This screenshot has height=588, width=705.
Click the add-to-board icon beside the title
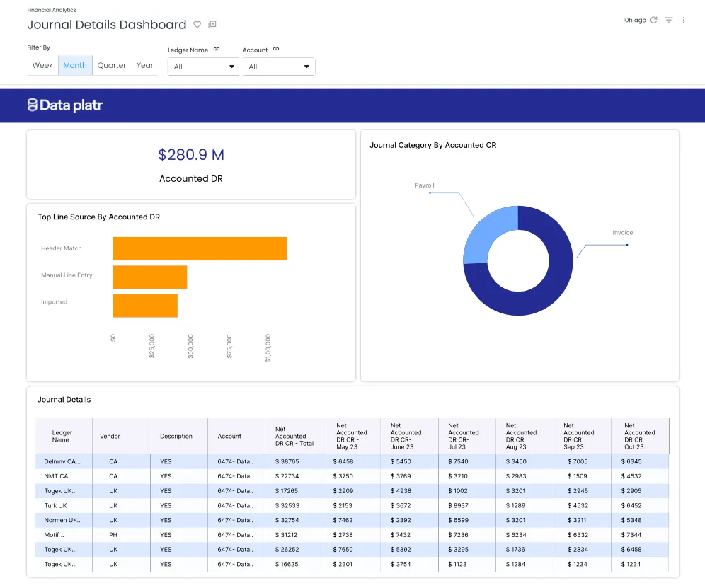click(x=212, y=25)
